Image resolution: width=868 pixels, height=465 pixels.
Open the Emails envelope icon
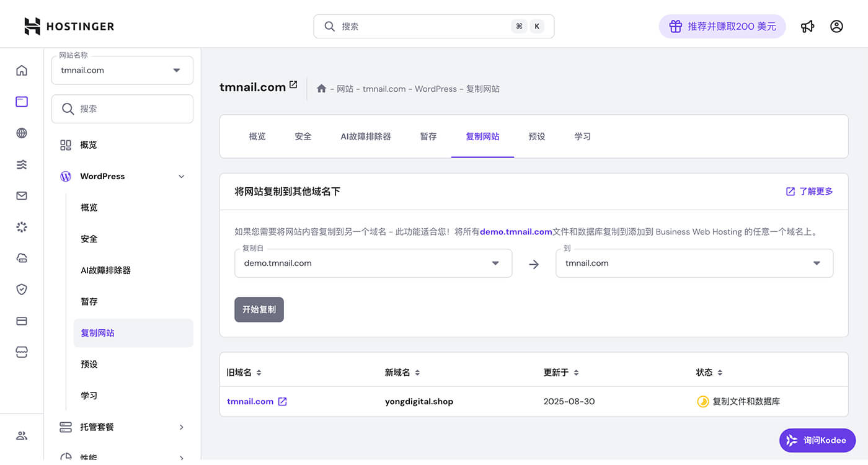pyautogui.click(x=22, y=196)
